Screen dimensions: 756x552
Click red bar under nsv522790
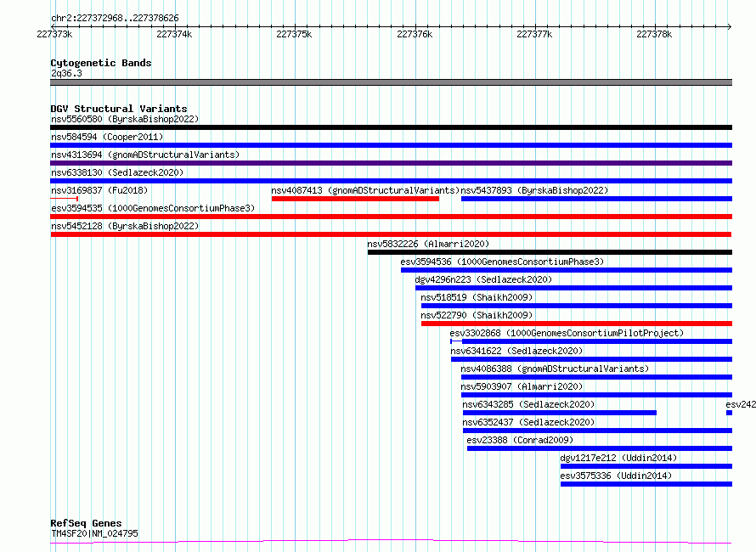coord(577,324)
